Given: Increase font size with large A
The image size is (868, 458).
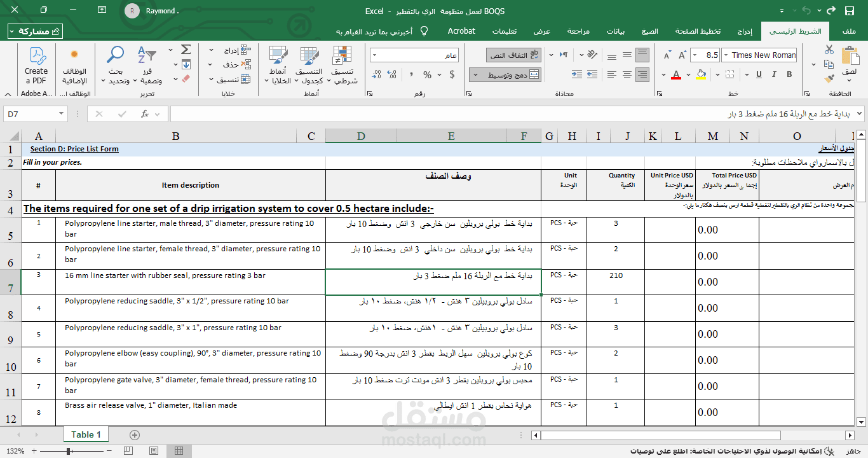Looking at the screenshot, I should (x=682, y=55).
